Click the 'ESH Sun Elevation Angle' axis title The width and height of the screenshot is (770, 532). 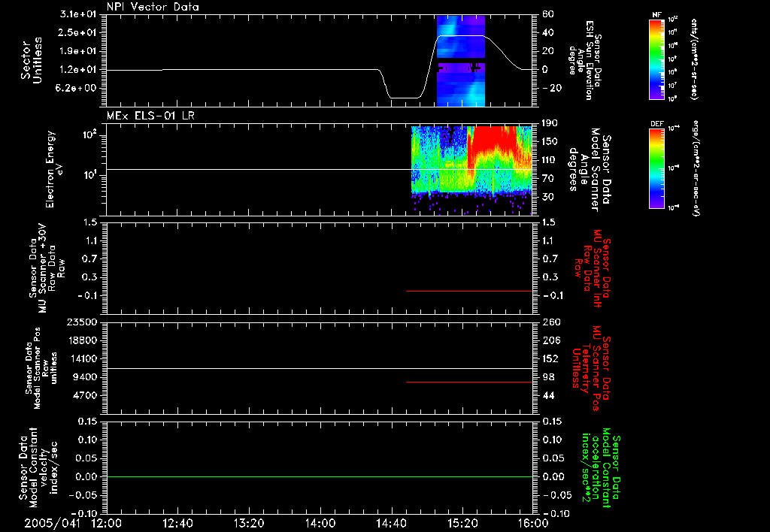pyautogui.click(x=585, y=60)
